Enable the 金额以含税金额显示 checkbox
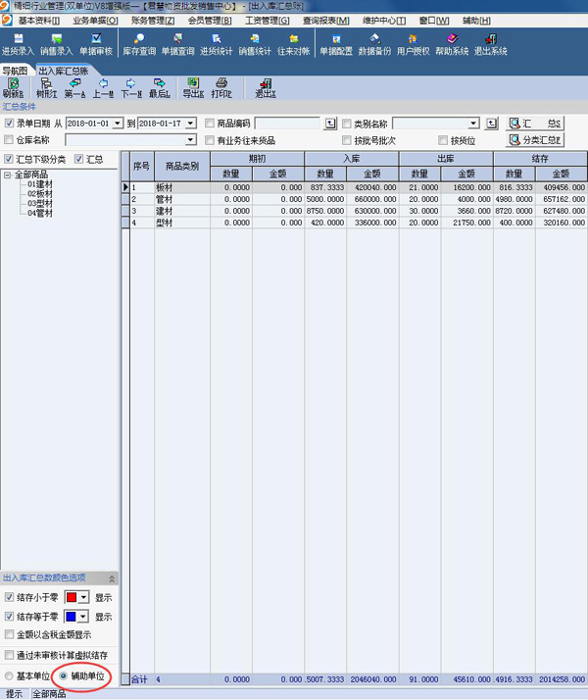The height and width of the screenshot is (700, 588). pyautogui.click(x=10, y=635)
